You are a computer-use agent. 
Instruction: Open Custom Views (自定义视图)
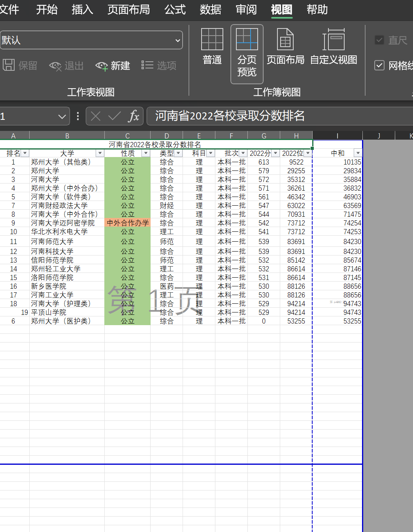point(334,46)
